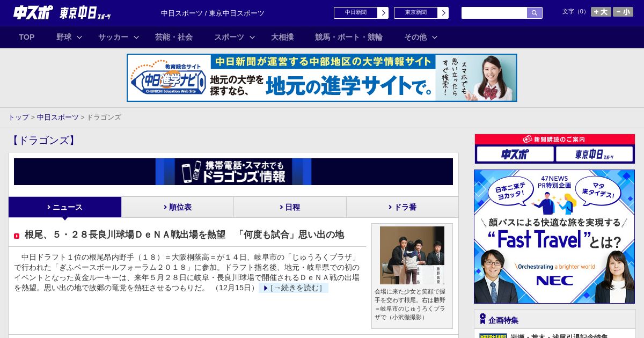Click 続きを読む read-more link
The height and width of the screenshot is (338, 644).
[x=294, y=288]
